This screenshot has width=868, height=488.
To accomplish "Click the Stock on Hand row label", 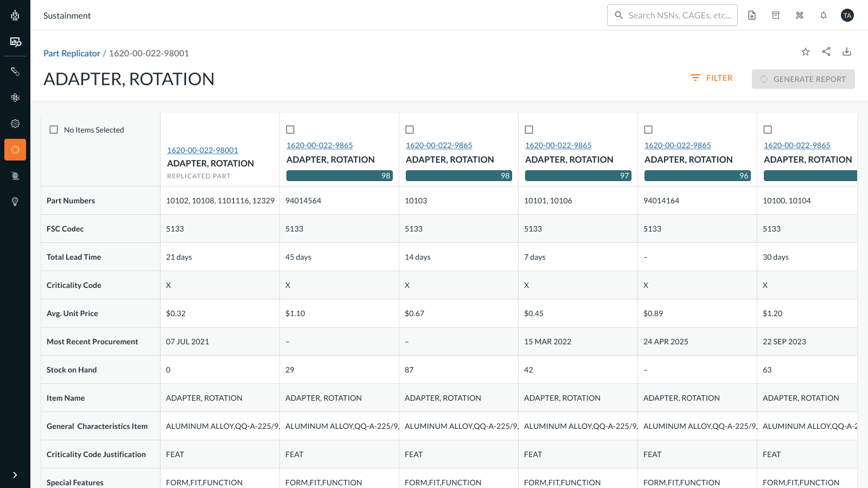I will pos(72,370).
